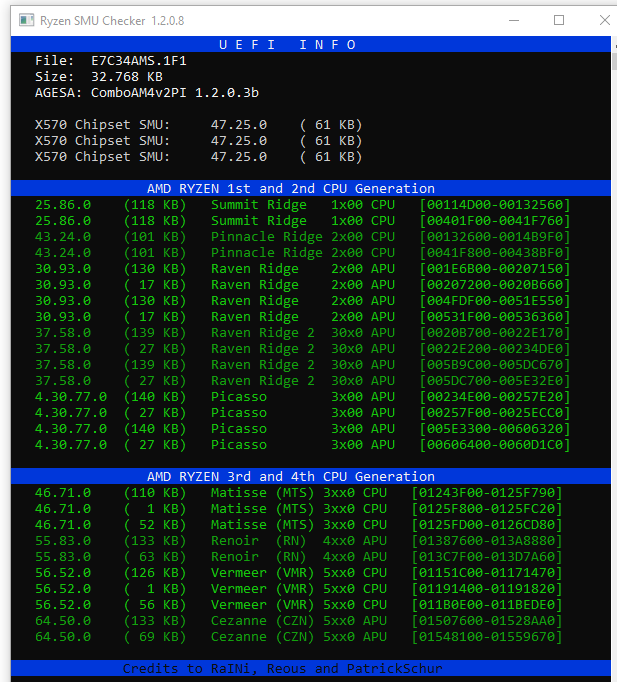617x682 pixels.
Task: Click address '[005B9C00-005DC670]' of Raven Ridge 2
Action: [x=495, y=365]
